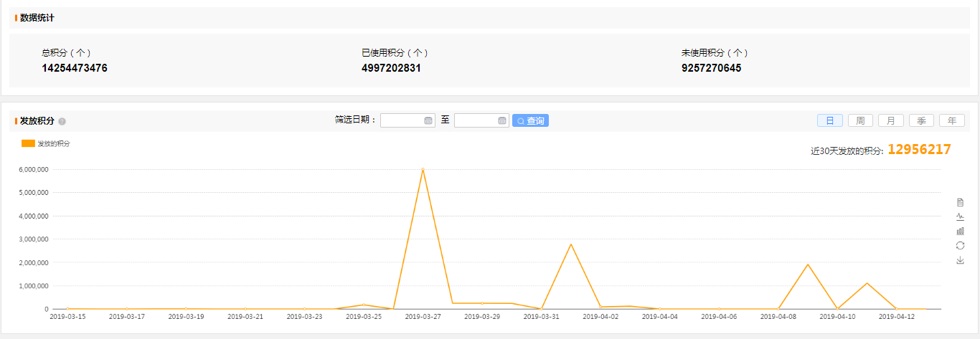Click the 近30天发放的积分 total 12956217
The height and width of the screenshot is (339, 980).
919,150
